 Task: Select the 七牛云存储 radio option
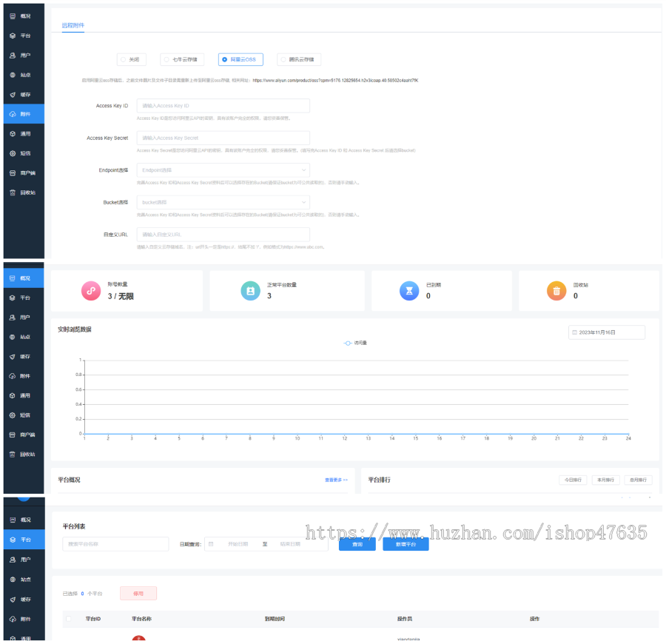click(x=182, y=59)
